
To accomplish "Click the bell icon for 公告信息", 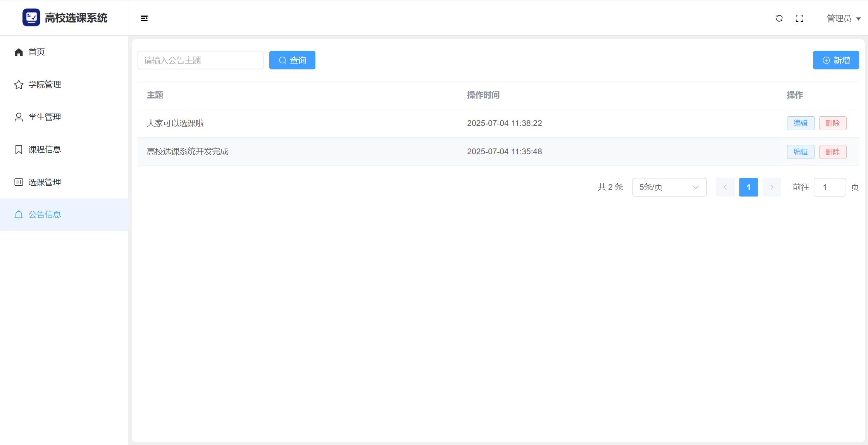I will [x=19, y=215].
